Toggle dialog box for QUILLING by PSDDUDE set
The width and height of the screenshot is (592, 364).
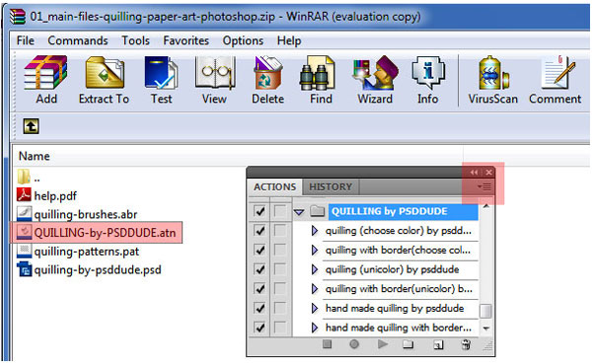pyautogui.click(x=280, y=211)
